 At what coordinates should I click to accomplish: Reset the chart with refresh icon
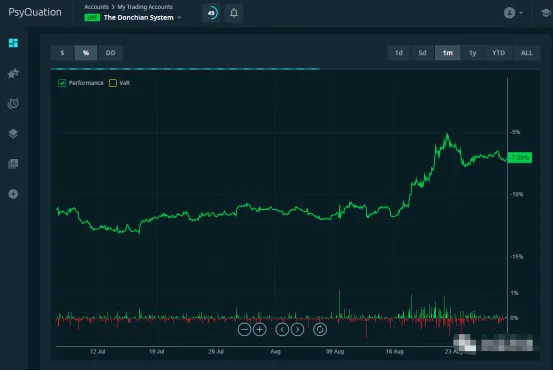click(x=320, y=330)
